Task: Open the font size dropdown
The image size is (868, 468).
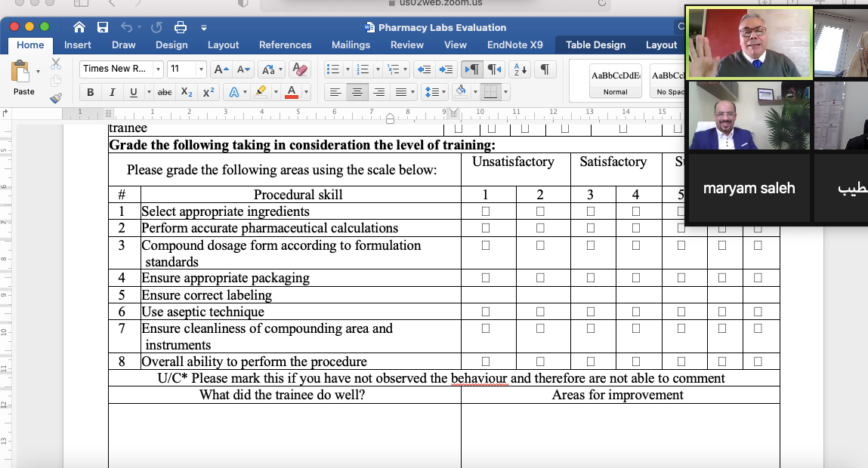Action: (201, 69)
